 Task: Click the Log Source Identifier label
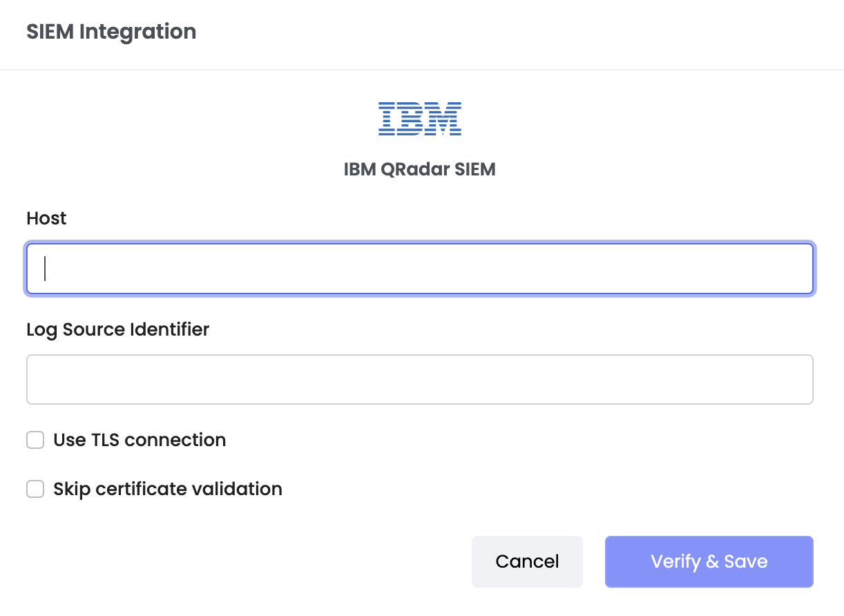click(117, 329)
